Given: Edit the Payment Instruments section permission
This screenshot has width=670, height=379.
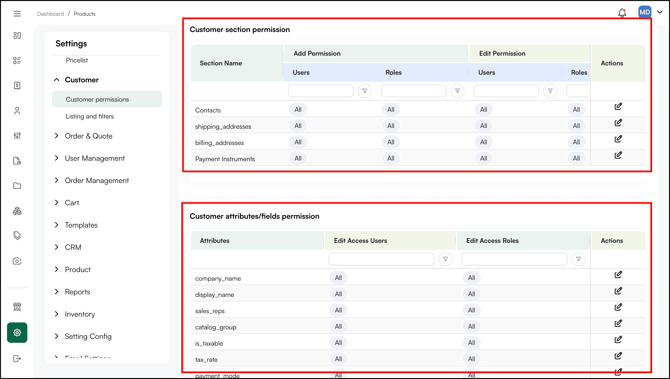Looking at the screenshot, I should click(x=618, y=155).
